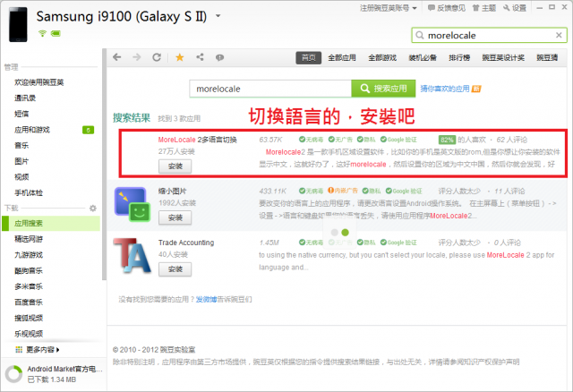
Task: Open 通讯录 contacts in sidebar
Action: tap(25, 98)
